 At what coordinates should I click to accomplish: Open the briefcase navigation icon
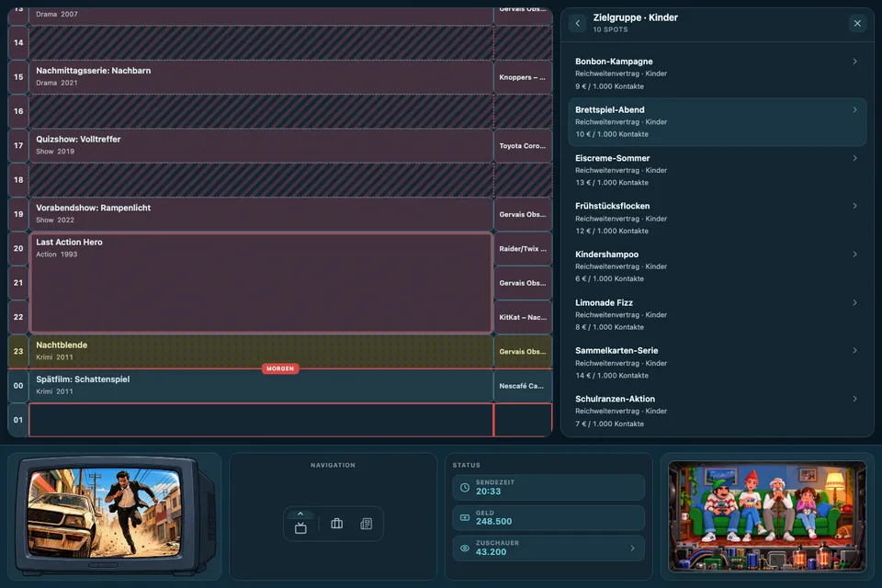click(337, 524)
